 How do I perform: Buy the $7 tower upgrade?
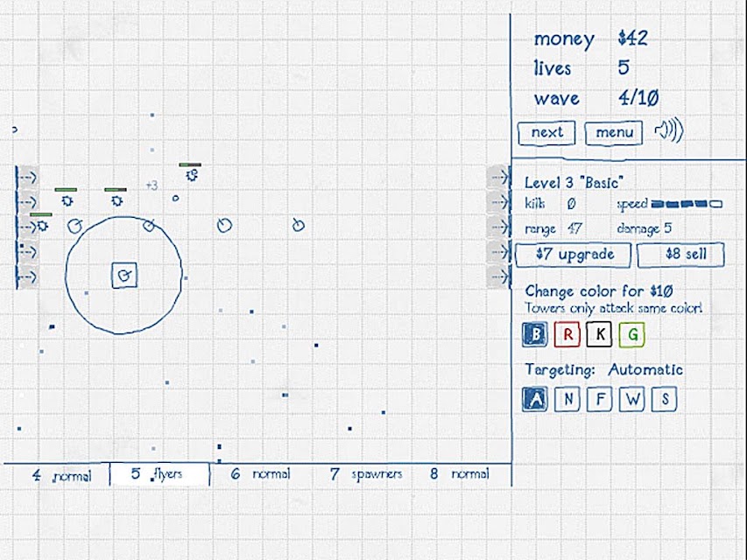click(x=574, y=255)
